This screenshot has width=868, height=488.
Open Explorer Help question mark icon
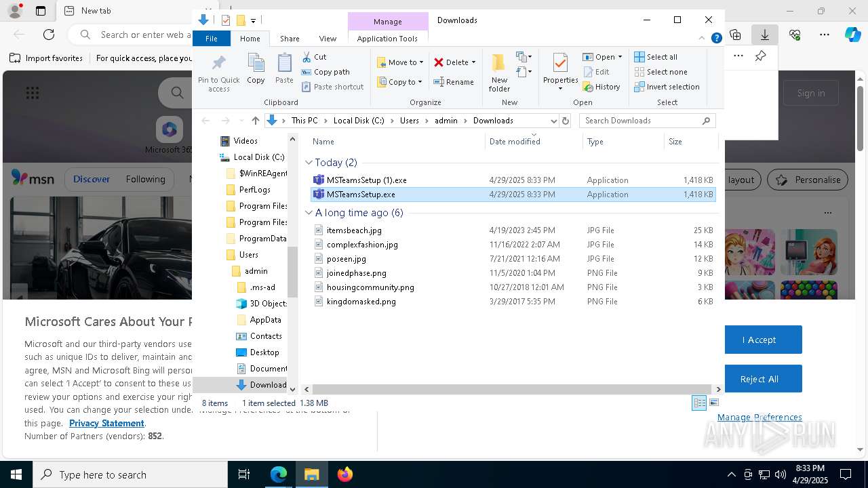pyautogui.click(x=716, y=39)
